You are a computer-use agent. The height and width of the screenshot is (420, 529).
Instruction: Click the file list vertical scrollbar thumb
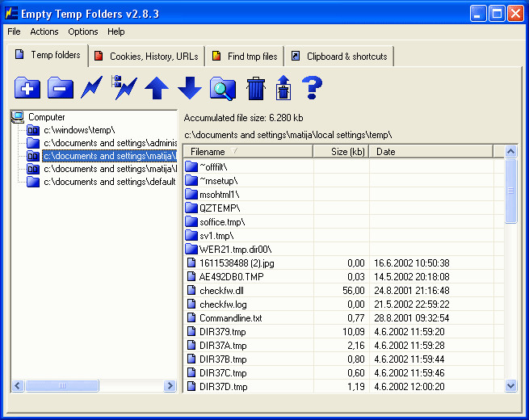510,191
